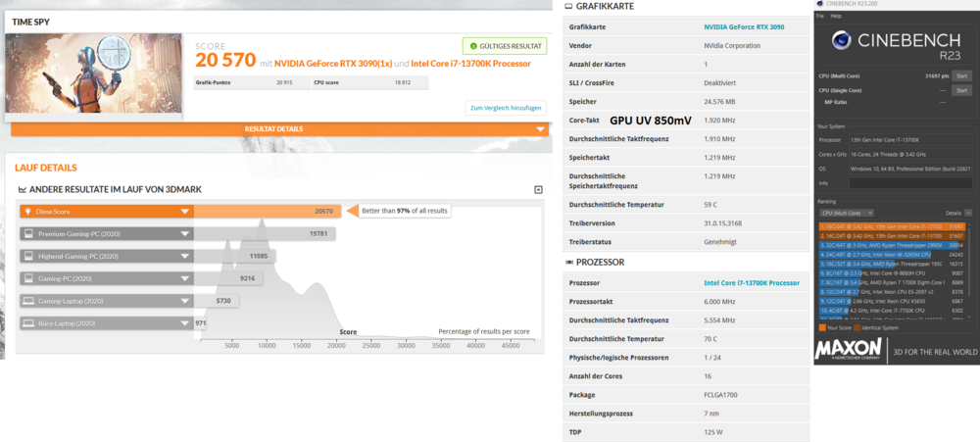Click the laptop icon beside Gaming-Laptop (2020)

tap(28, 301)
